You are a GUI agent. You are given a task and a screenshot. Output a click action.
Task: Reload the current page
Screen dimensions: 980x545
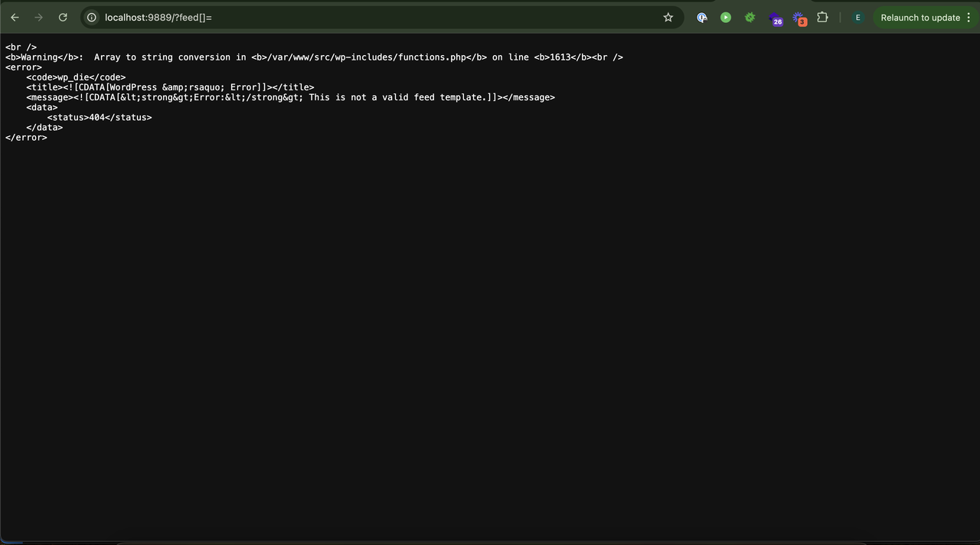pyautogui.click(x=63, y=18)
